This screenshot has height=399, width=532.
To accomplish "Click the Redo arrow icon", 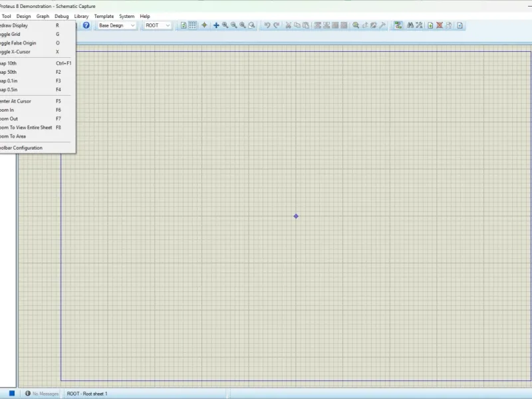I will pos(277,25).
